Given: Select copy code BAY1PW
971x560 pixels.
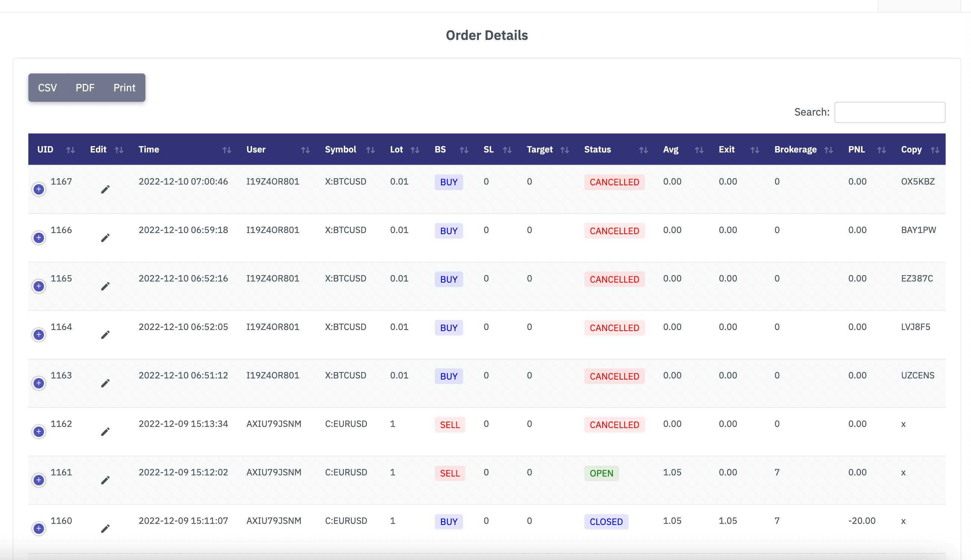Looking at the screenshot, I should pyautogui.click(x=918, y=230).
